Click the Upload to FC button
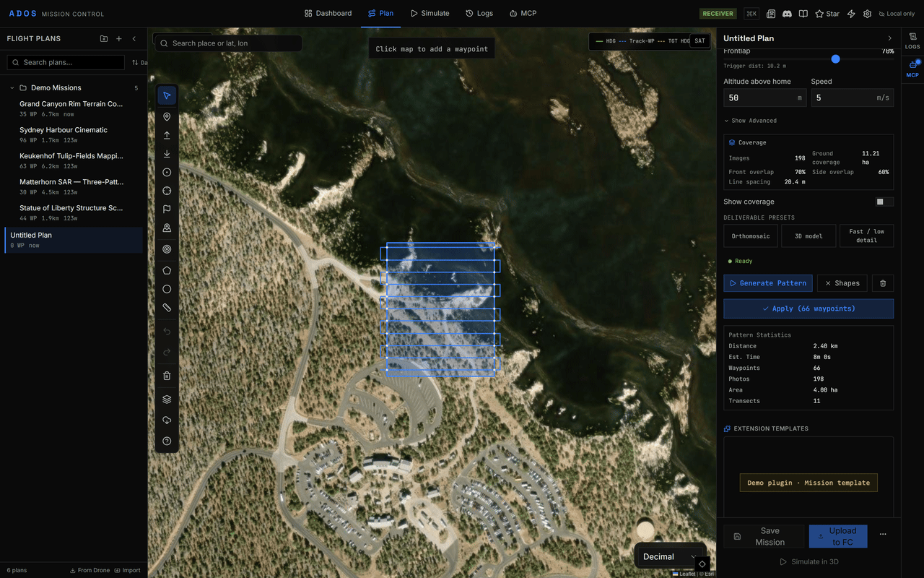The height and width of the screenshot is (578, 924). (x=838, y=536)
